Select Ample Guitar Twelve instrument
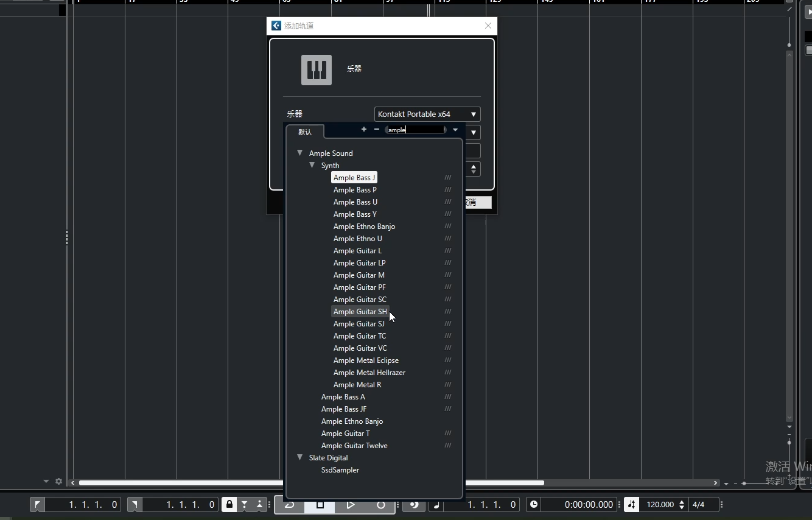 (354, 445)
